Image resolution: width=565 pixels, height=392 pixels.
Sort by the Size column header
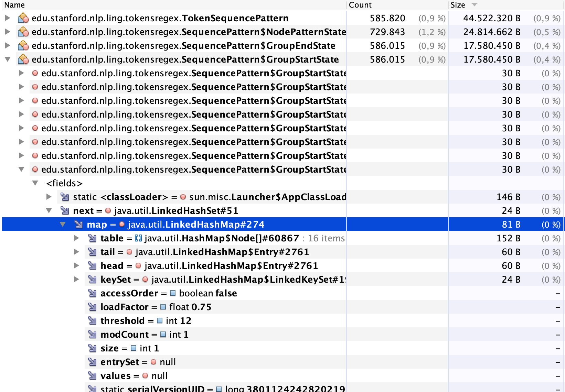[458, 5]
